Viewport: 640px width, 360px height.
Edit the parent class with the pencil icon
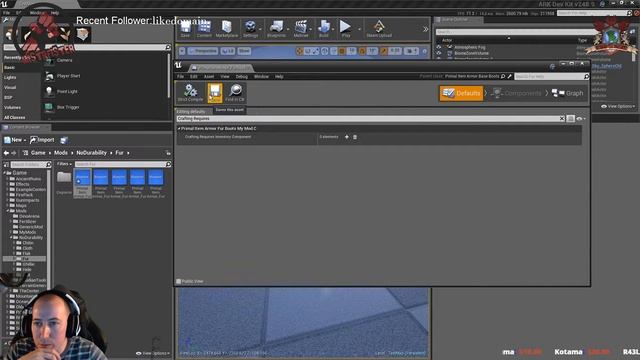(509, 76)
